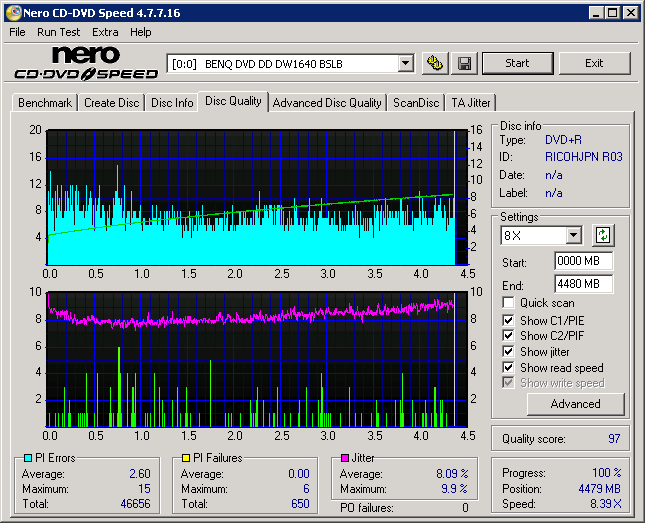Select the ScanDisc tab
The height and width of the screenshot is (523, 645).
tap(415, 103)
